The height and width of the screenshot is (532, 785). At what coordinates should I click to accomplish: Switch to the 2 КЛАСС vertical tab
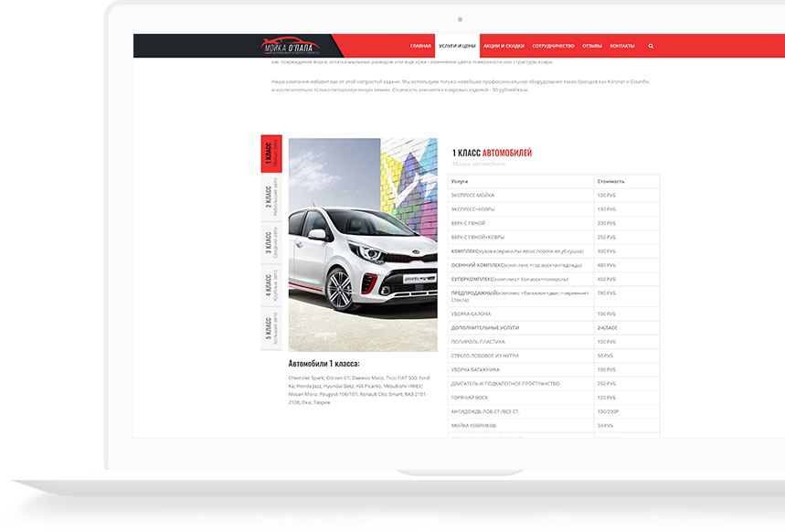(x=271, y=199)
